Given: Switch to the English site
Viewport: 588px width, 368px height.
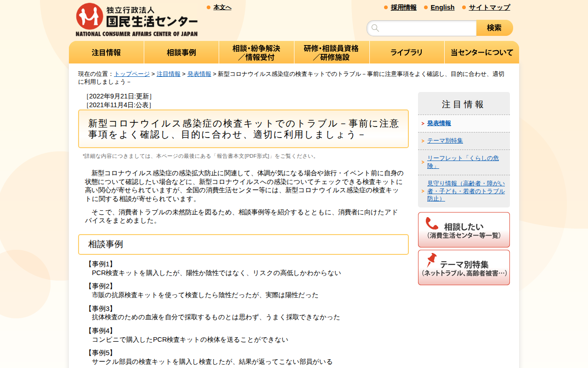Looking at the screenshot, I should [442, 7].
